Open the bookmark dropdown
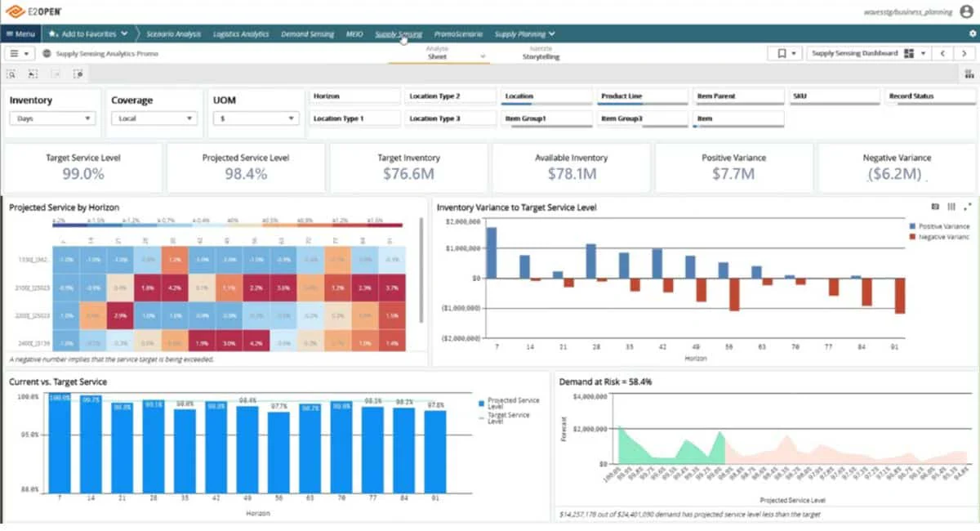Image resolution: width=980 pixels, height=531 pixels. (785, 53)
